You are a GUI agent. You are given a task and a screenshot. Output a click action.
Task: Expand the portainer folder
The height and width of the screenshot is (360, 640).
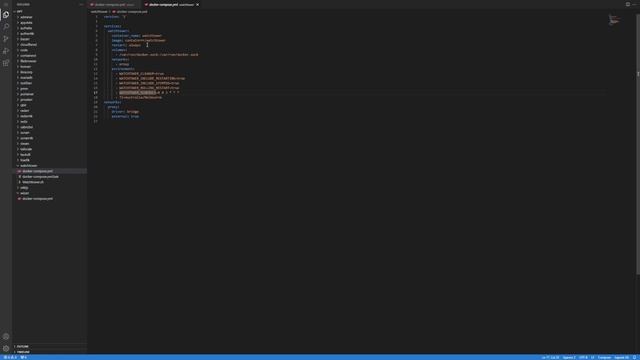[x=27, y=94]
